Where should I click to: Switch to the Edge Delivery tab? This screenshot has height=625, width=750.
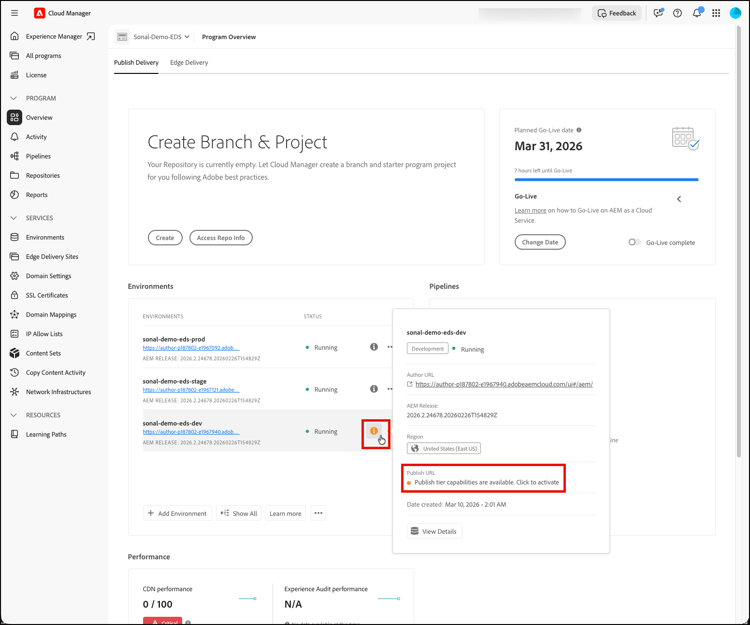pyautogui.click(x=189, y=63)
